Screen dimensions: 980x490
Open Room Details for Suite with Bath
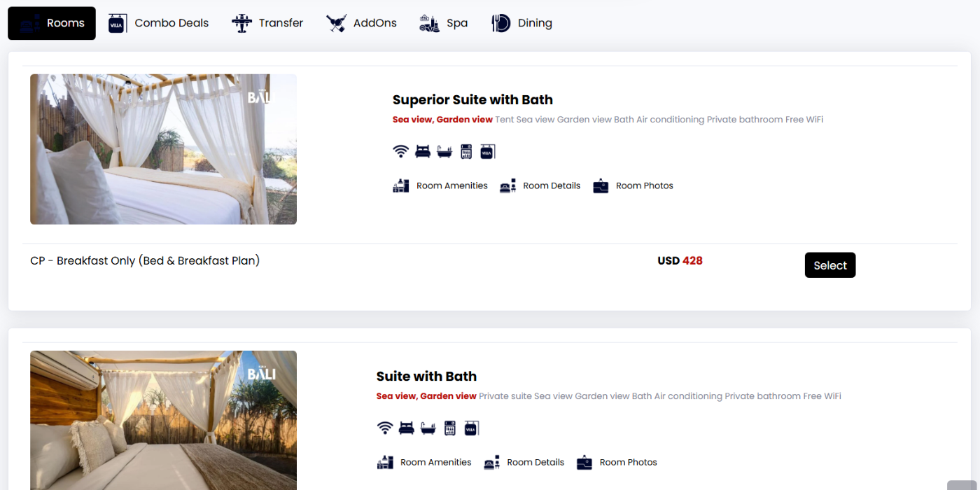coord(524,462)
